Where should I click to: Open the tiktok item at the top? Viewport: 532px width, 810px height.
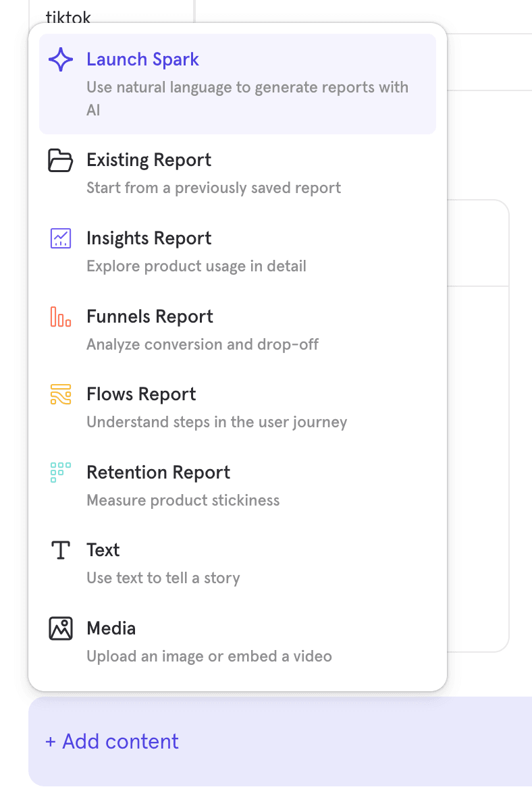pyautogui.click(x=68, y=18)
